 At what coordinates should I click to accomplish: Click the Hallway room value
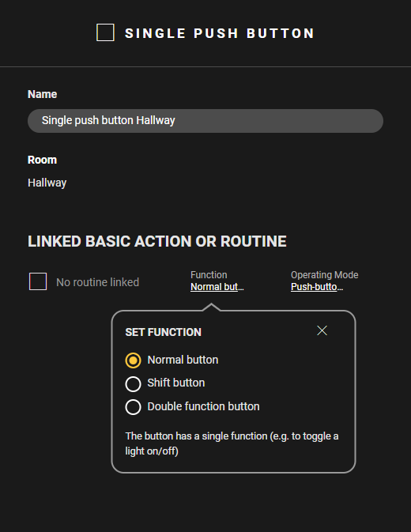click(x=47, y=183)
